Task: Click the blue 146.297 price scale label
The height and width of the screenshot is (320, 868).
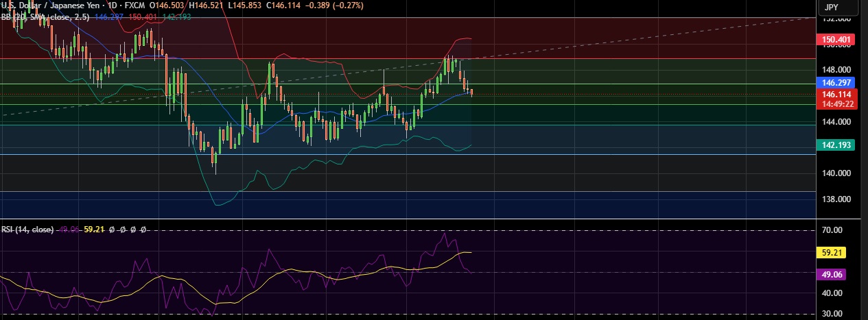Action: tap(836, 82)
